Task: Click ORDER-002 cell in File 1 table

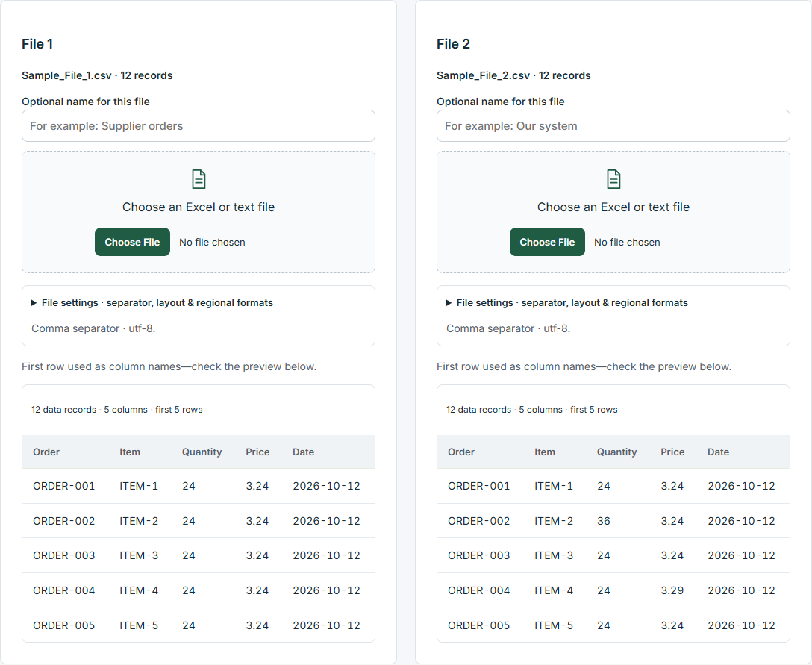Action: 63,521
